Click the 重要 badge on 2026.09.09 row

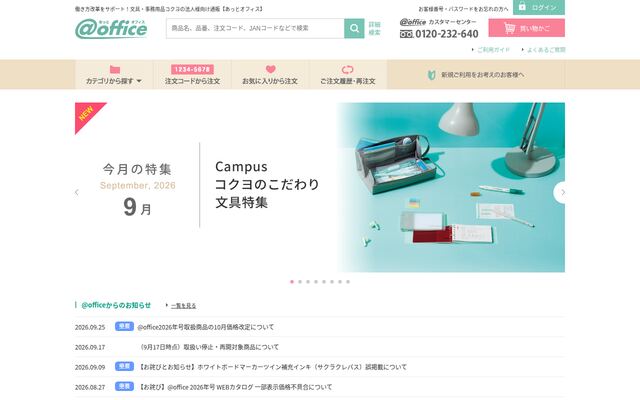[x=124, y=366]
